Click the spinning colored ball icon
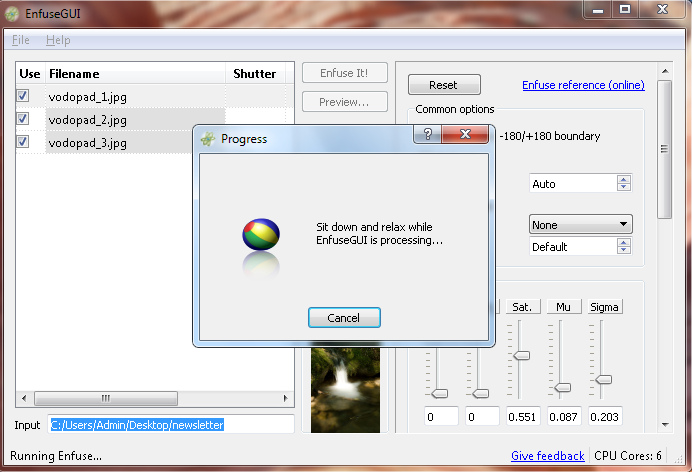 [x=261, y=234]
